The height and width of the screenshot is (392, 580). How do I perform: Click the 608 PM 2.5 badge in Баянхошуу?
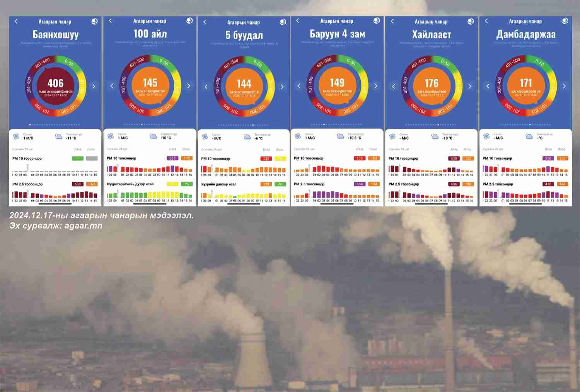pos(78,184)
